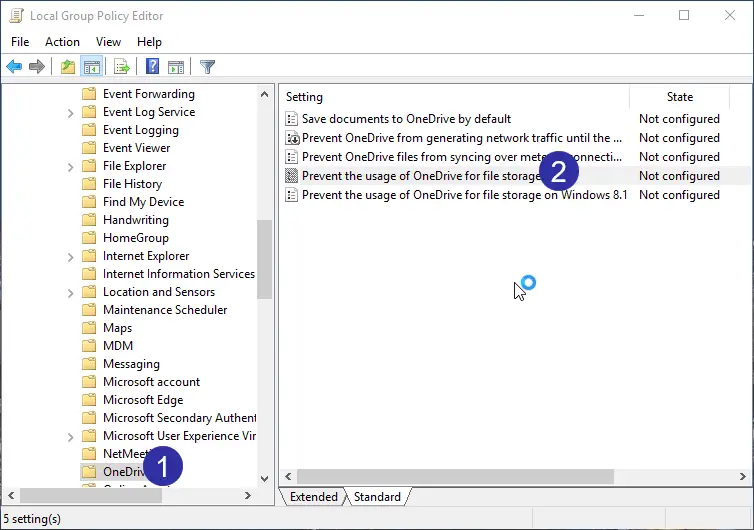The height and width of the screenshot is (530, 754).
Task: Click icon of Prevent OneDrive network traffic setting
Action: coord(292,138)
